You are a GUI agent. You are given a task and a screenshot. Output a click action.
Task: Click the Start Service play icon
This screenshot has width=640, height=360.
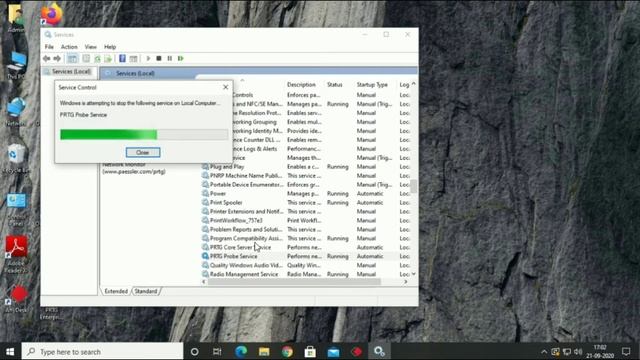(148, 59)
